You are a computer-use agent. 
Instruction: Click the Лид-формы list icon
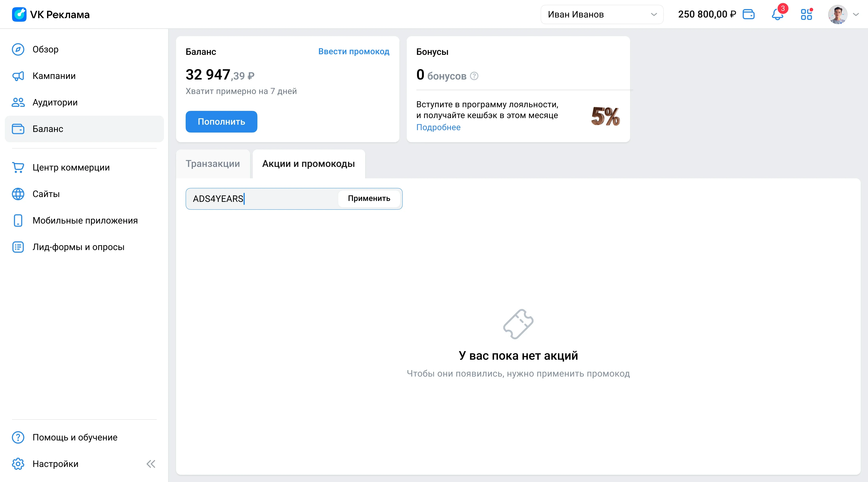click(18, 247)
